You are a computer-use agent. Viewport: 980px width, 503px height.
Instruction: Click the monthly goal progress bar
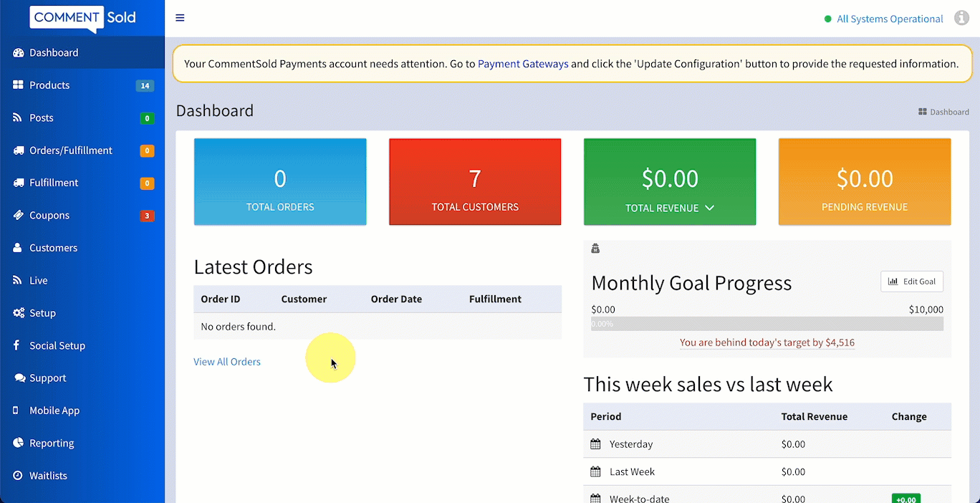click(767, 324)
